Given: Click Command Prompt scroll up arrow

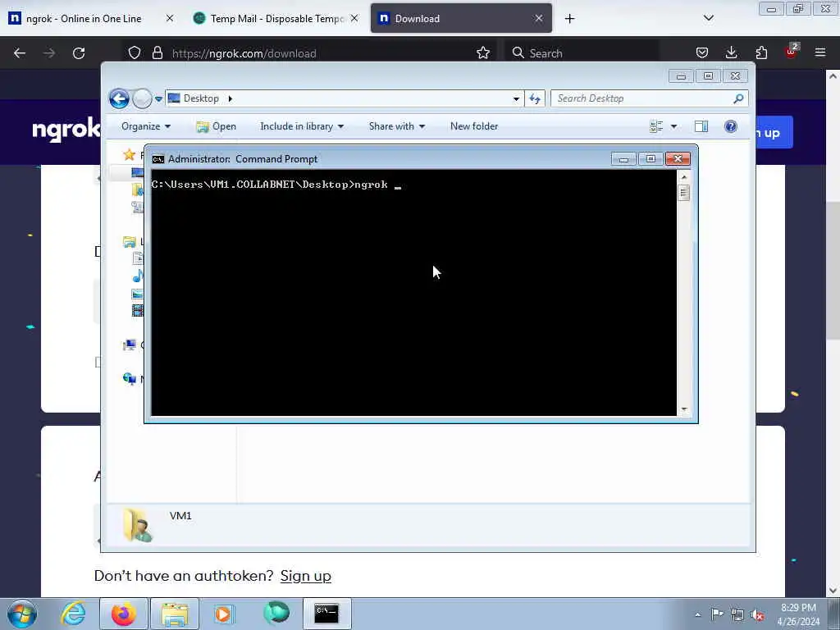Looking at the screenshot, I should click(683, 177).
